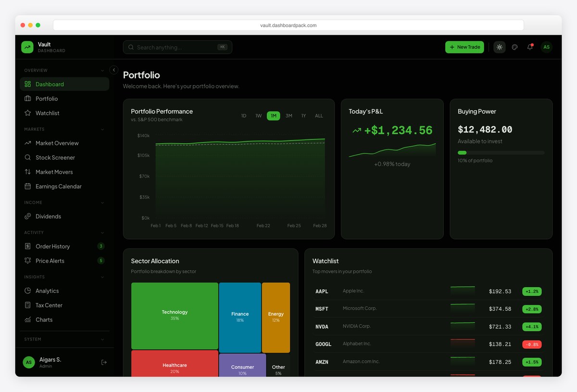The width and height of the screenshot is (577, 392).
Task: Select the 1M time range
Action: coord(274,116)
